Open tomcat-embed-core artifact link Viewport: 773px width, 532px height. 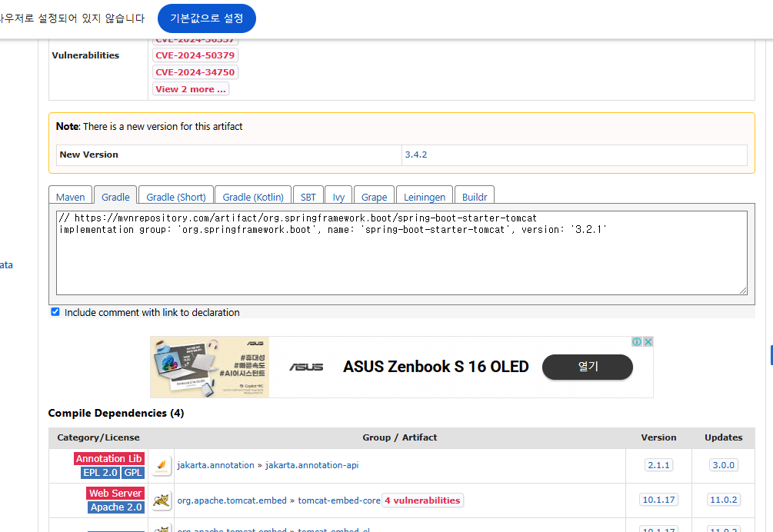[339, 500]
